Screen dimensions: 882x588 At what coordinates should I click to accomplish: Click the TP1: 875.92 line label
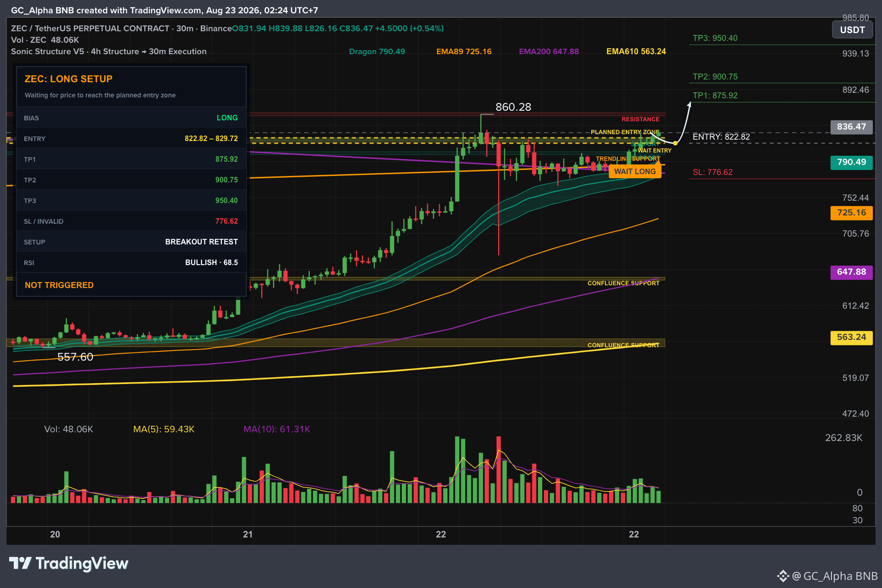715,96
